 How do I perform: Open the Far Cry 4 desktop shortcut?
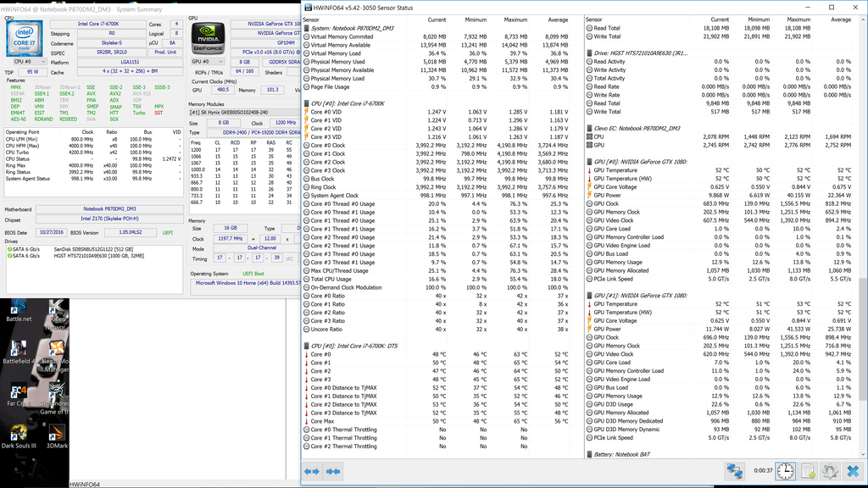point(19,395)
